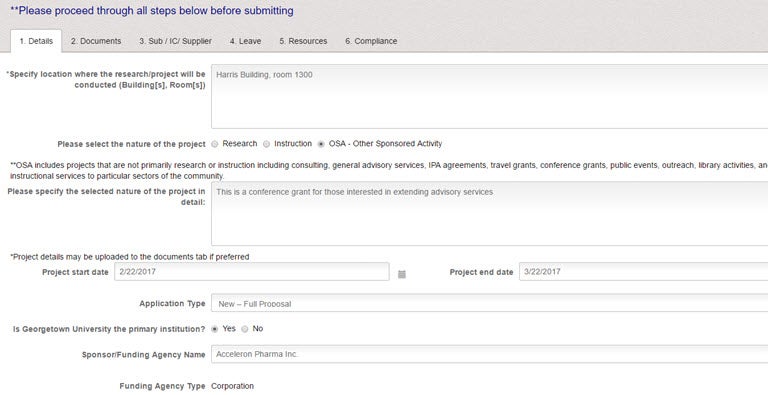Click the Funding Agency Type value Corporation
768x395 pixels.
click(233, 386)
